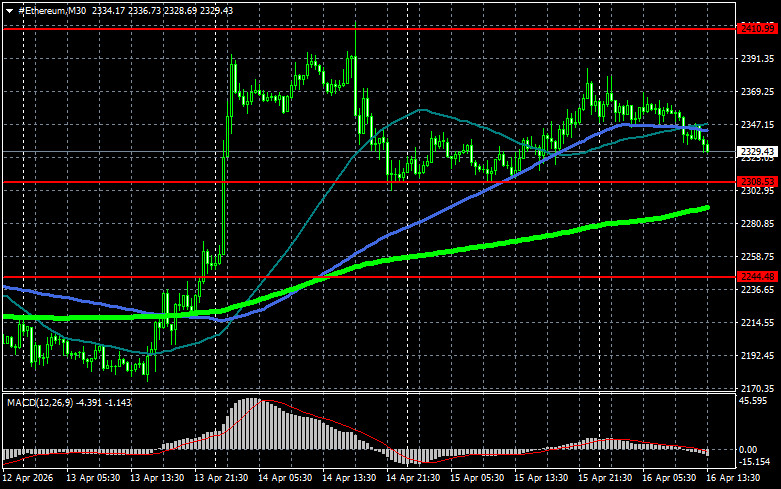Click the current price label 2329.43
The image size is (781, 489).
coord(758,151)
